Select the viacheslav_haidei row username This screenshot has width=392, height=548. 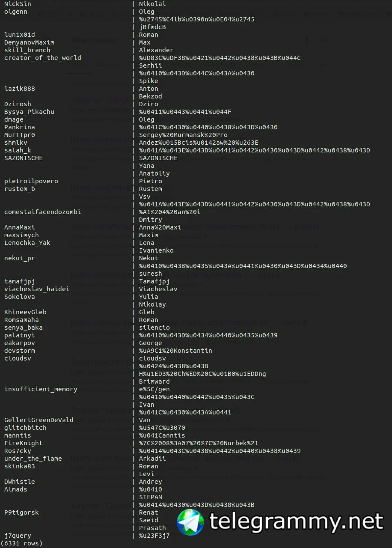(x=37, y=289)
